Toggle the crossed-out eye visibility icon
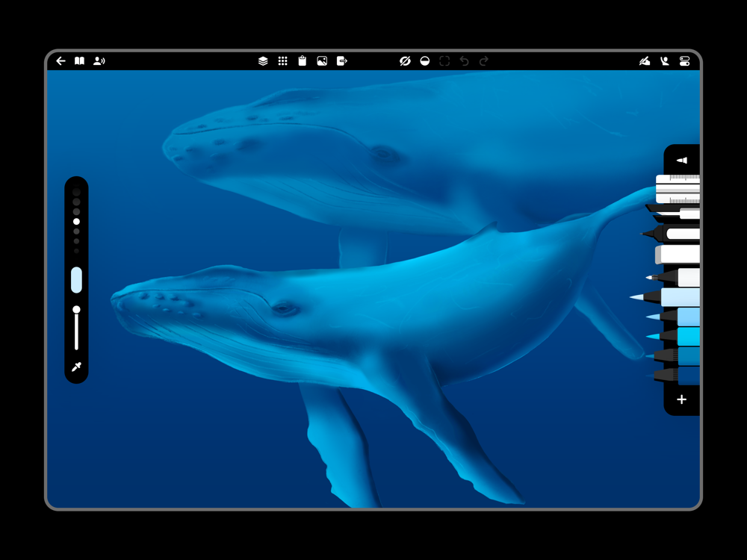 (x=405, y=61)
